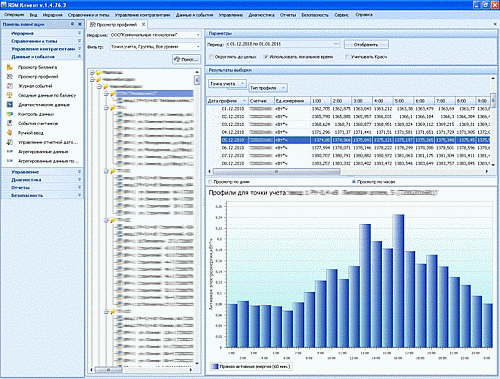Pin the navigation panel with pushpin icon
Image resolution: width=500 pixels, height=379 pixels.
(72, 24)
